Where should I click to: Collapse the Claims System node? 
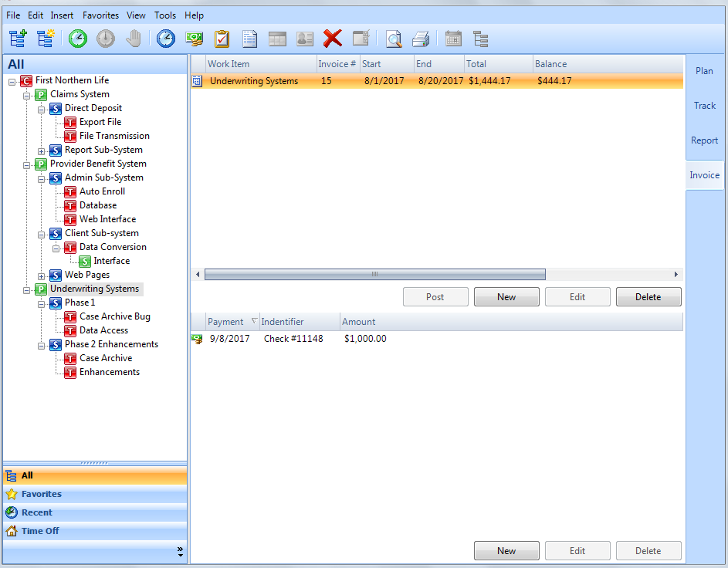click(27, 96)
